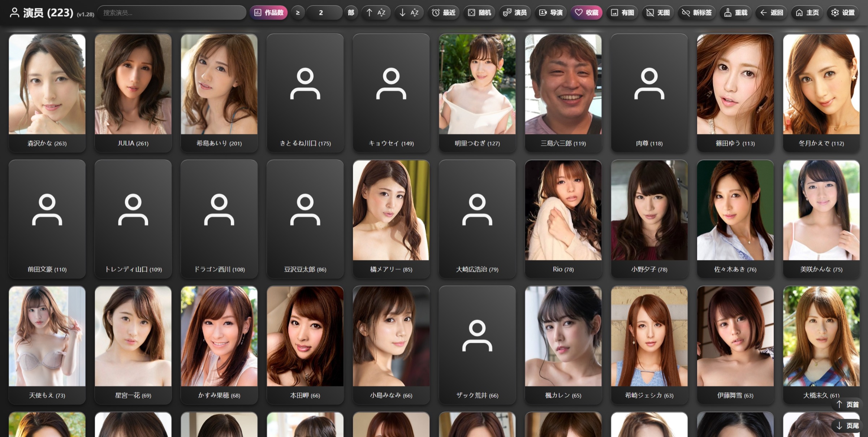Click the 明里つむぎ (127) name label
This screenshot has height=437, width=868.
(477, 143)
